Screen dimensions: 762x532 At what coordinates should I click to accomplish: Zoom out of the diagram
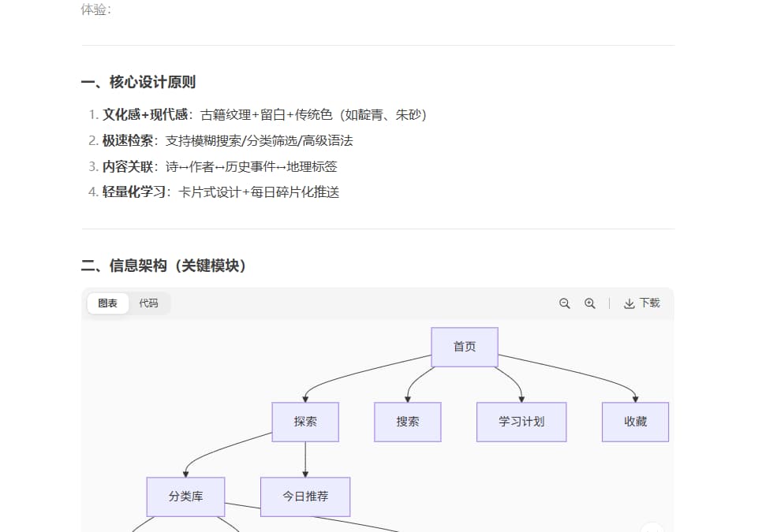pos(564,303)
